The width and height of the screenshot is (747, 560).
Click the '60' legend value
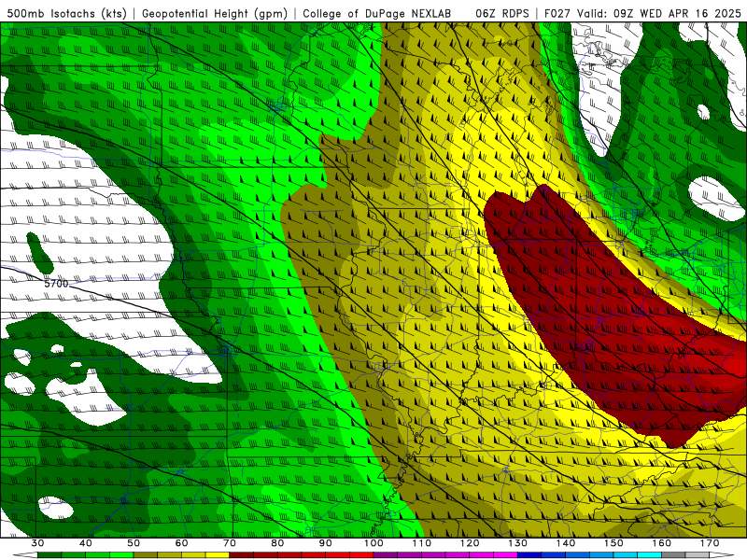(181, 543)
